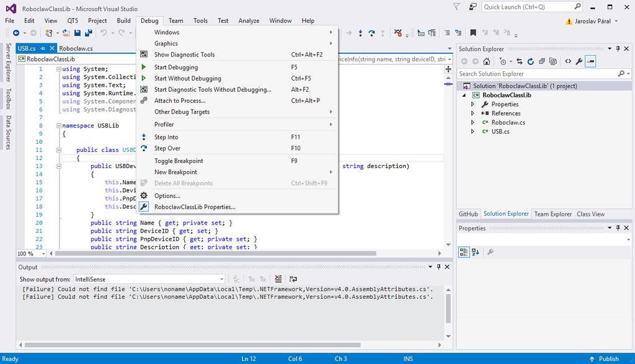
Task: Click the Collapse All icon in Solution Explorer
Action: coord(542,61)
